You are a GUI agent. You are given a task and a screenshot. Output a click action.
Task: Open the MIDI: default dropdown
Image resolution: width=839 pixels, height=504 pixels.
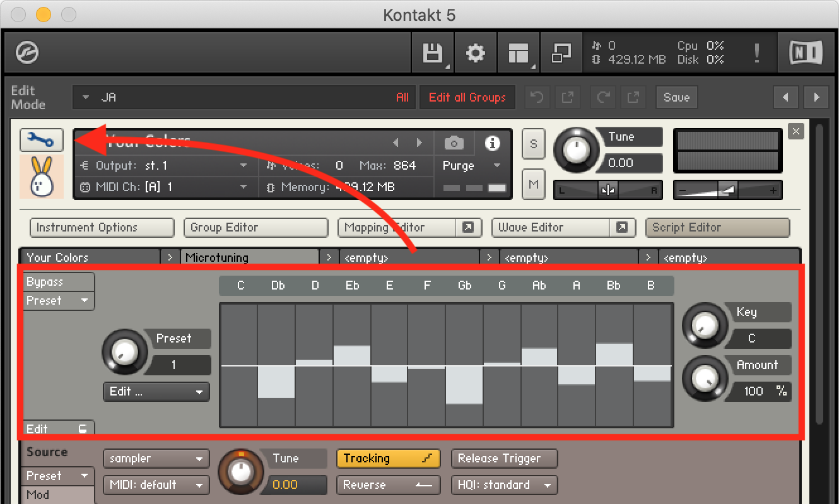pos(156,485)
